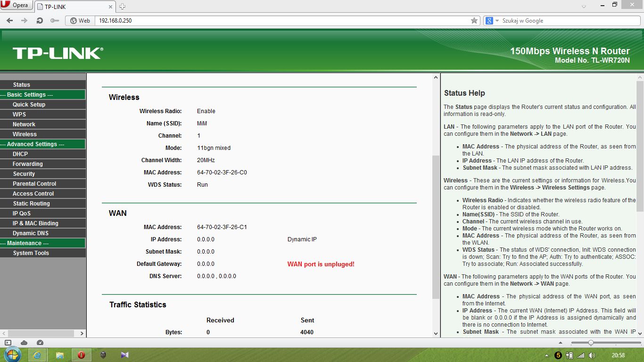The height and width of the screenshot is (362, 644).
Task: Select the WAN MAC address 64-70-02-3F-26-C1
Action: [x=222, y=227]
